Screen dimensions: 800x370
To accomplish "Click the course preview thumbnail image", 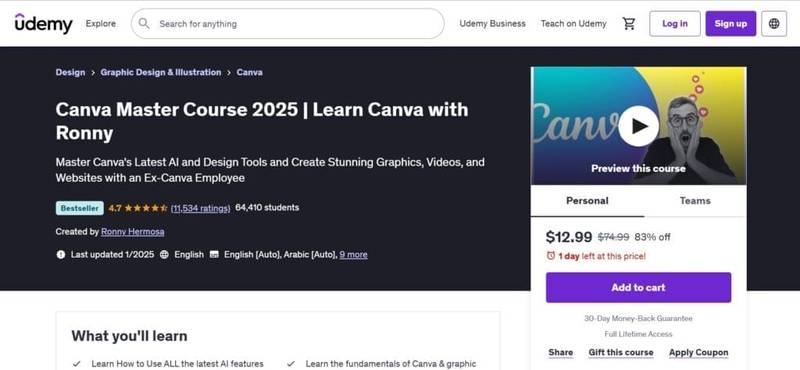I will 638,126.
